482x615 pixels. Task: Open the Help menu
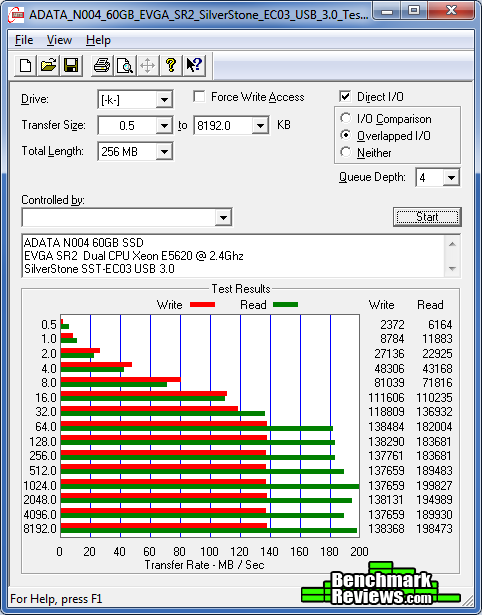click(x=98, y=40)
